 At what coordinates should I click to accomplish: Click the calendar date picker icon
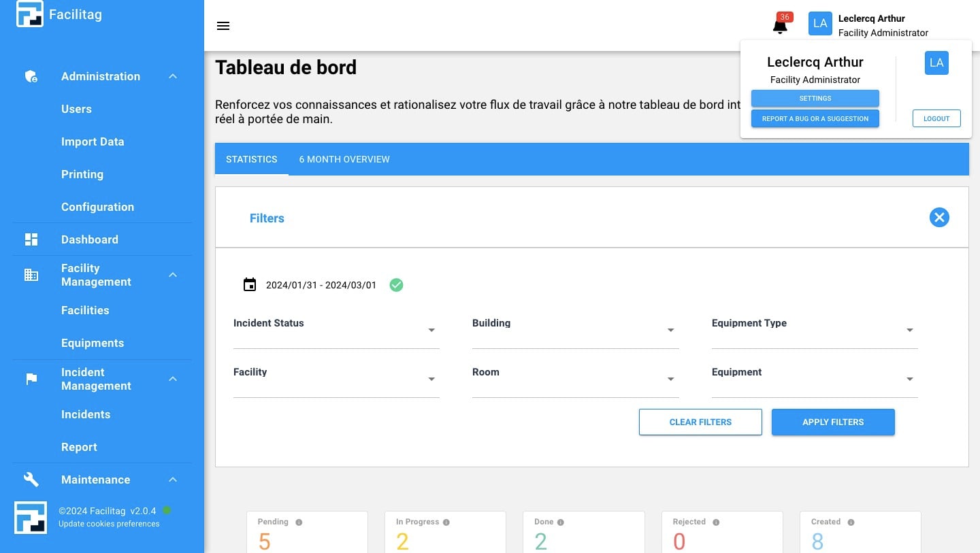pyautogui.click(x=250, y=285)
